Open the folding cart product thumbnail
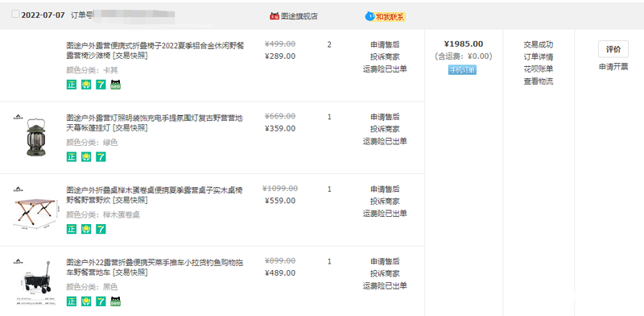Viewport: 644px width, 316px height. tap(35, 281)
